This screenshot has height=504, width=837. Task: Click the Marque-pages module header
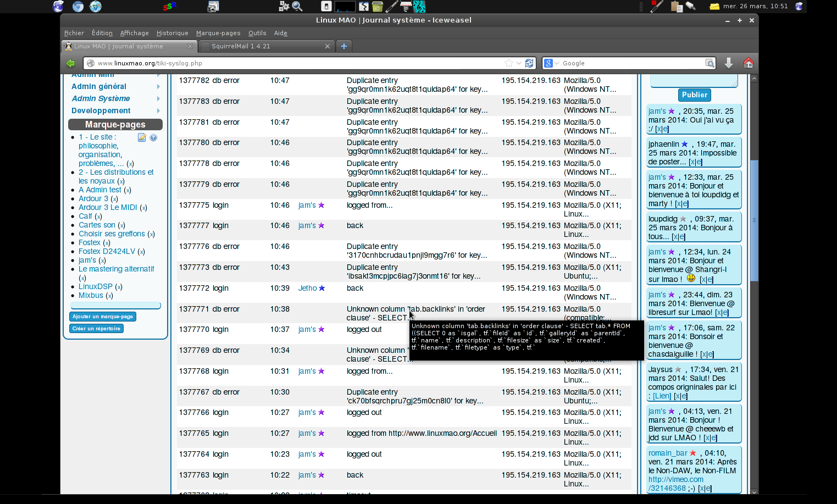coord(115,125)
